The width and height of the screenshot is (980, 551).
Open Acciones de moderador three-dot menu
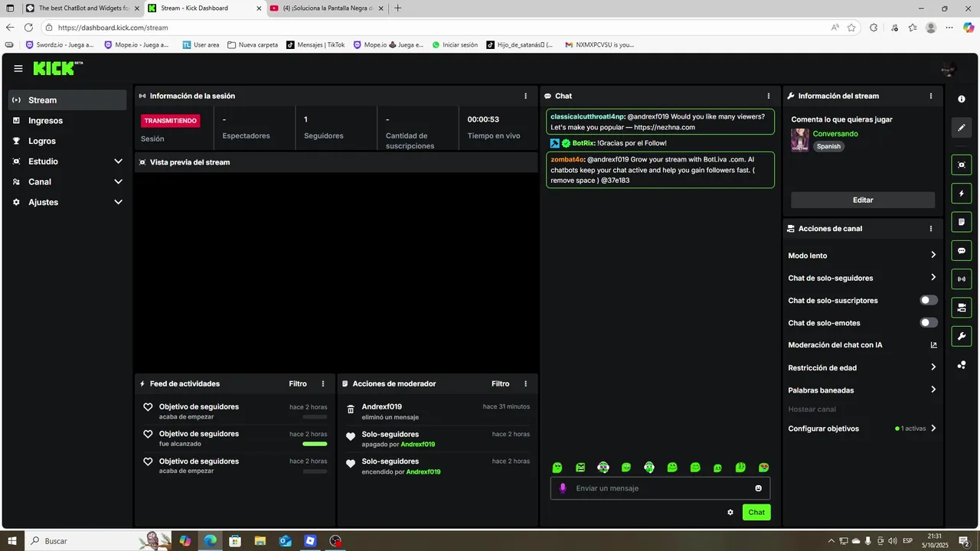525,384
